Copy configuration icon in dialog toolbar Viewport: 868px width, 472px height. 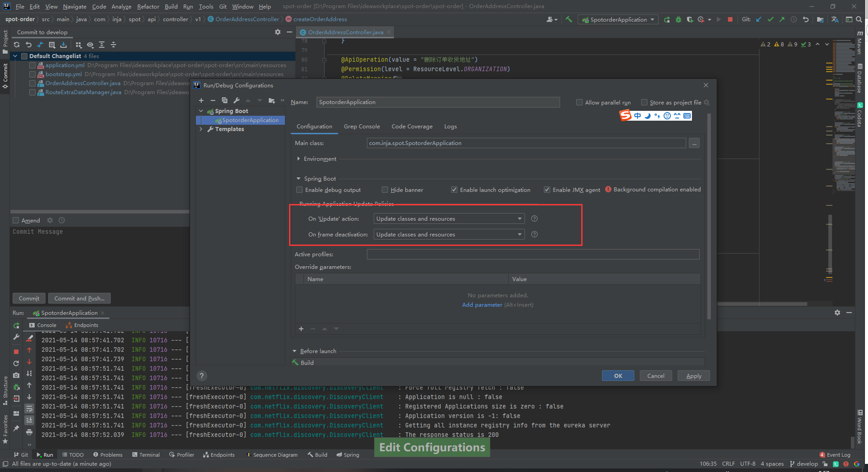(x=224, y=101)
